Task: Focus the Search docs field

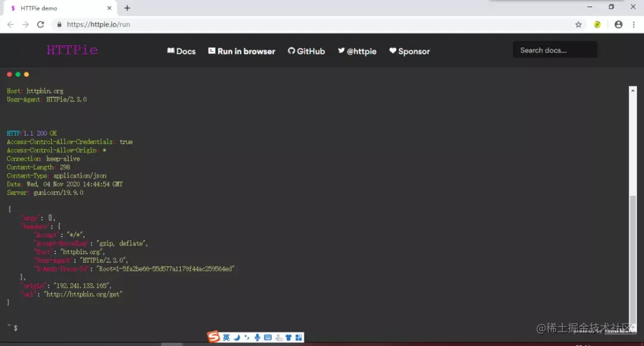Action: (x=555, y=50)
